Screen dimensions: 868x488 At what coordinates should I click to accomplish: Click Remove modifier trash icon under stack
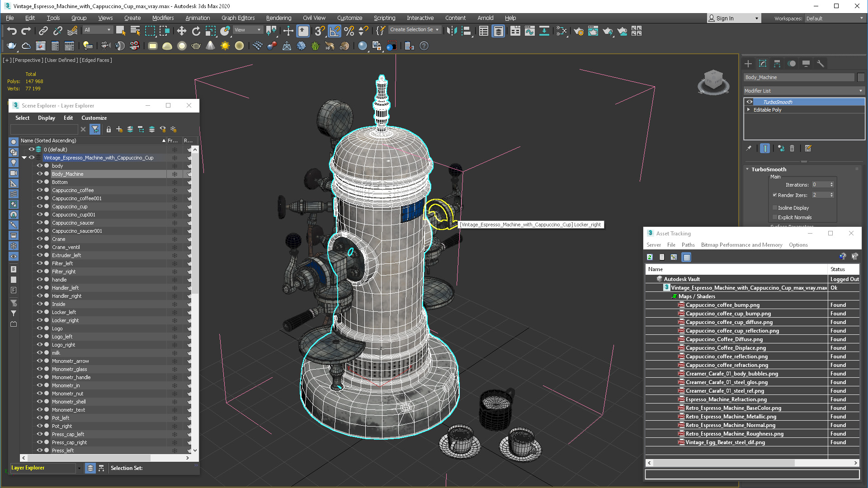pyautogui.click(x=792, y=148)
